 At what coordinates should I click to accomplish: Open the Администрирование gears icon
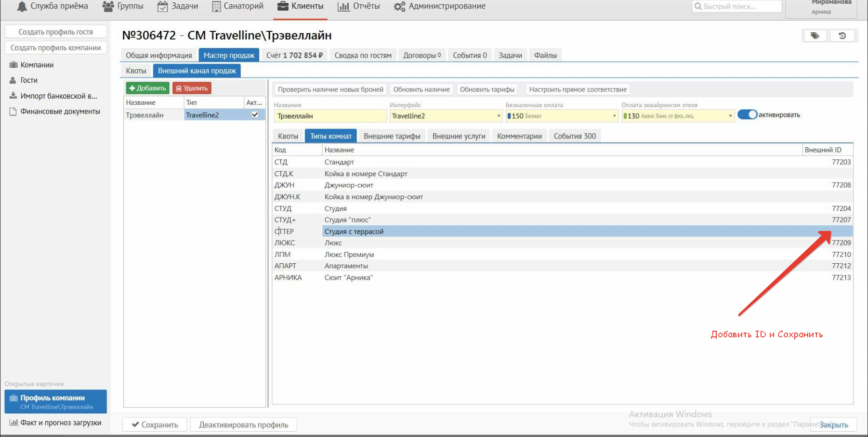[x=399, y=7]
